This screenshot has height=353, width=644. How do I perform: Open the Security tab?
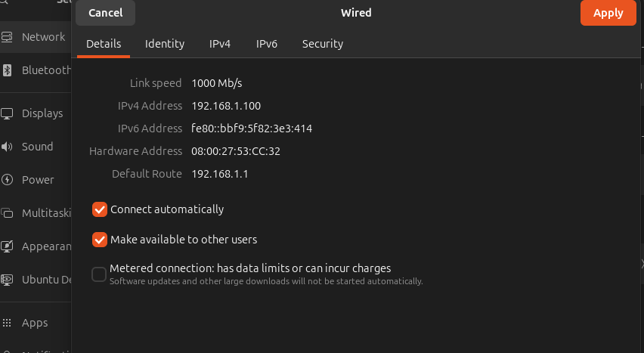point(323,44)
